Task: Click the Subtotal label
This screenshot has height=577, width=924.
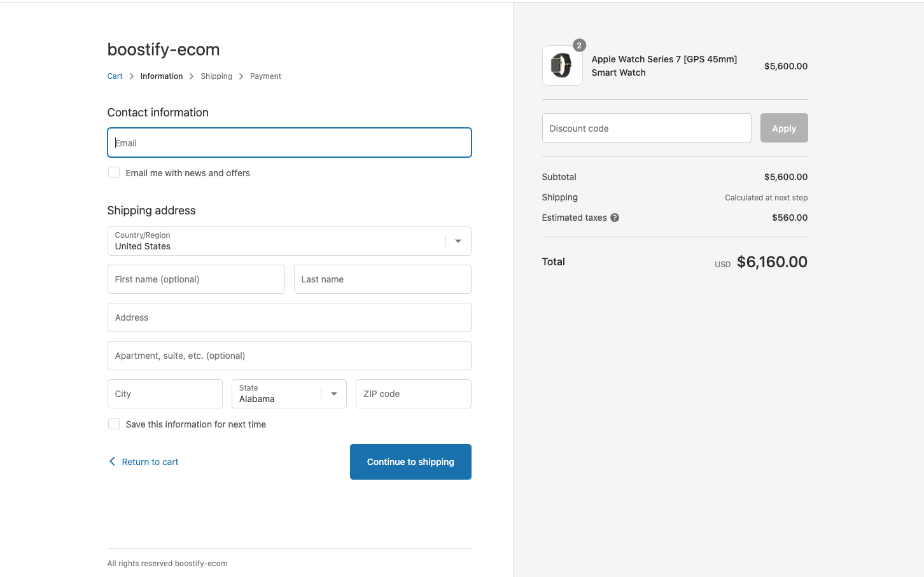Action: 559,177
